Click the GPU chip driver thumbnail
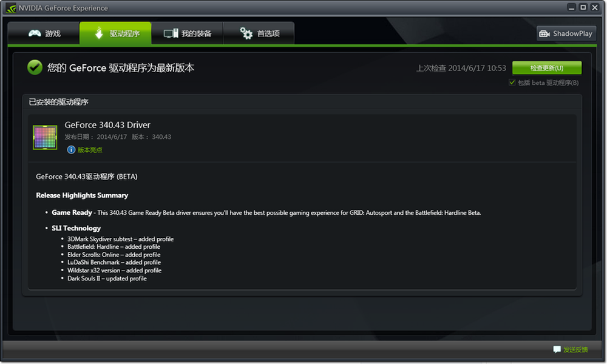Viewport: 607px width, 364px height. point(45,137)
